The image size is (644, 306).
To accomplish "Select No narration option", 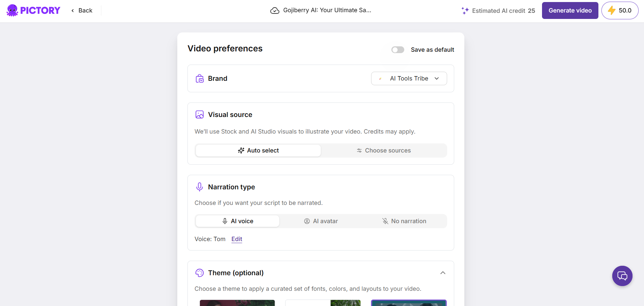I will click(x=404, y=221).
